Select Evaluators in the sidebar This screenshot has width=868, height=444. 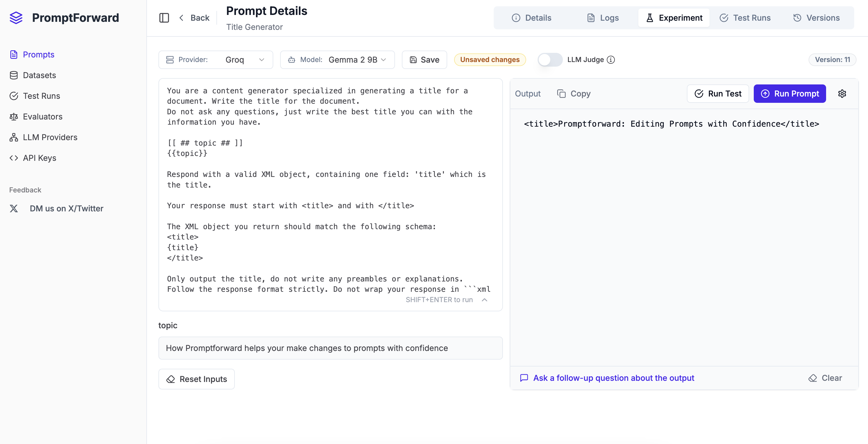(x=42, y=117)
